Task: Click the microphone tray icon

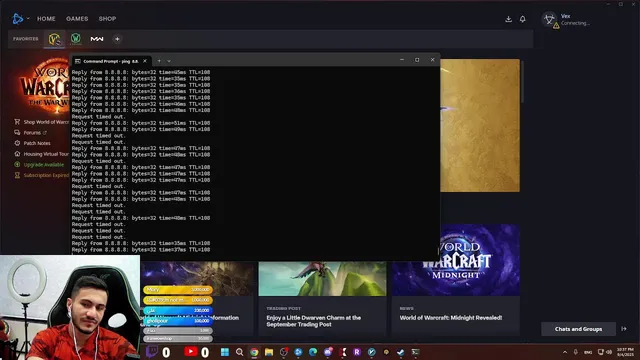Action: click(576, 352)
